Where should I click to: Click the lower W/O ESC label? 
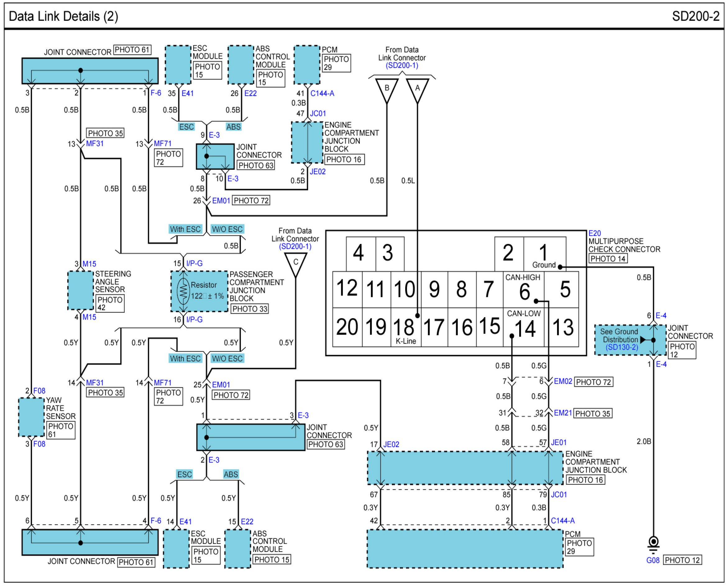coord(227,358)
